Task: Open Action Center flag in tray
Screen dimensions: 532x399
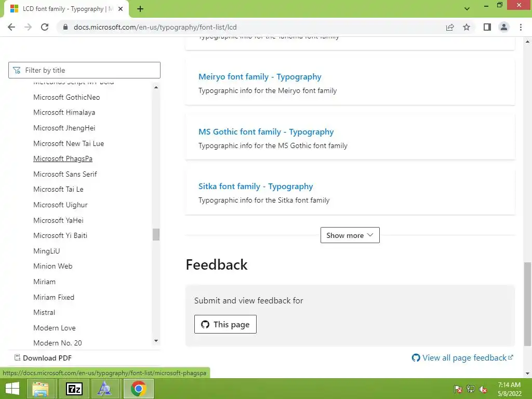Action: (x=458, y=389)
